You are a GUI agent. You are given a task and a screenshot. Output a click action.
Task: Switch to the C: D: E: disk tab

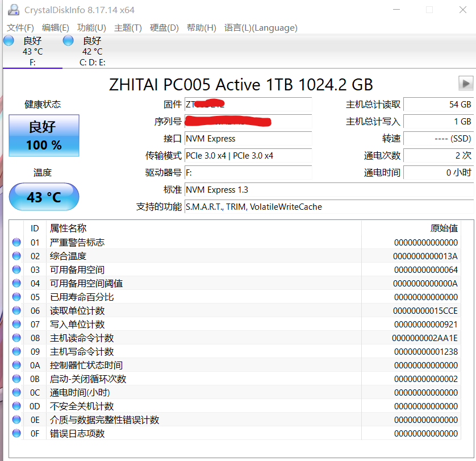click(92, 51)
